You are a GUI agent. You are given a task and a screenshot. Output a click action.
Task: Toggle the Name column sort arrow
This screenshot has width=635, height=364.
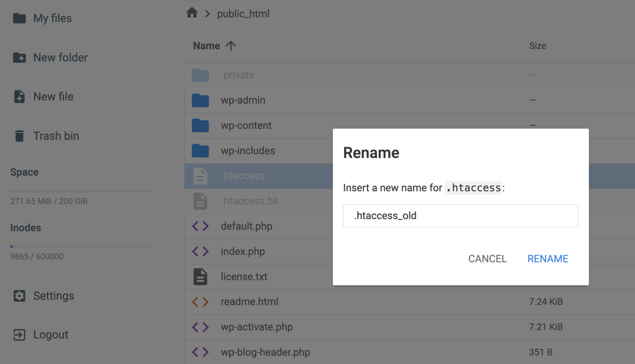231,46
